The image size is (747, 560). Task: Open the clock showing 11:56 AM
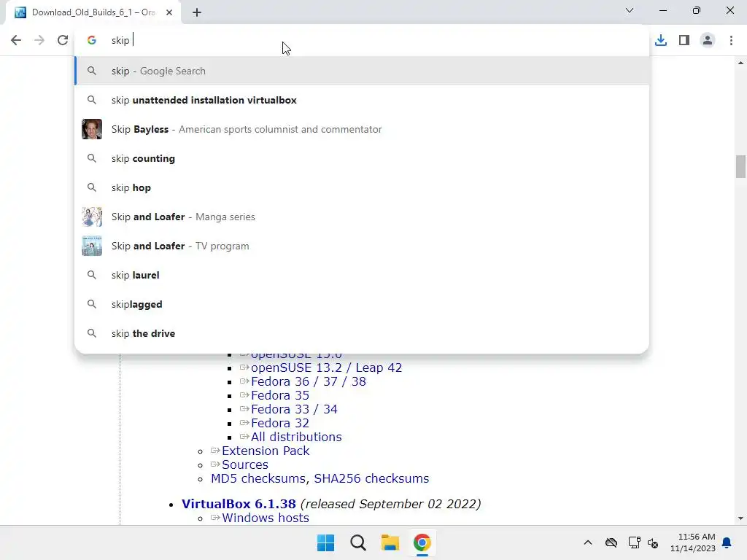point(693,542)
